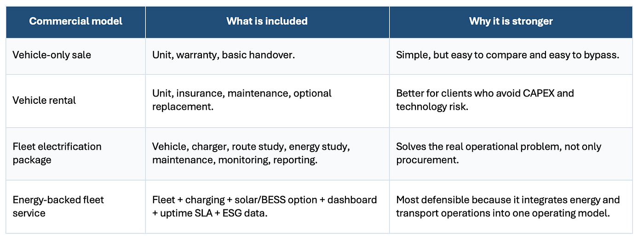Click the "Unit, insurance, maintenance" text cell
The image size is (644, 249).
coord(267,100)
